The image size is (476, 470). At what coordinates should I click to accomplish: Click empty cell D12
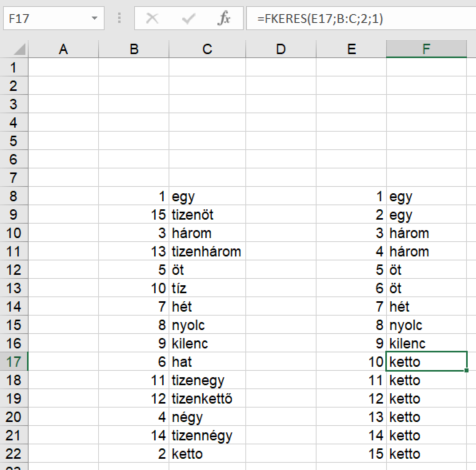[x=281, y=270]
